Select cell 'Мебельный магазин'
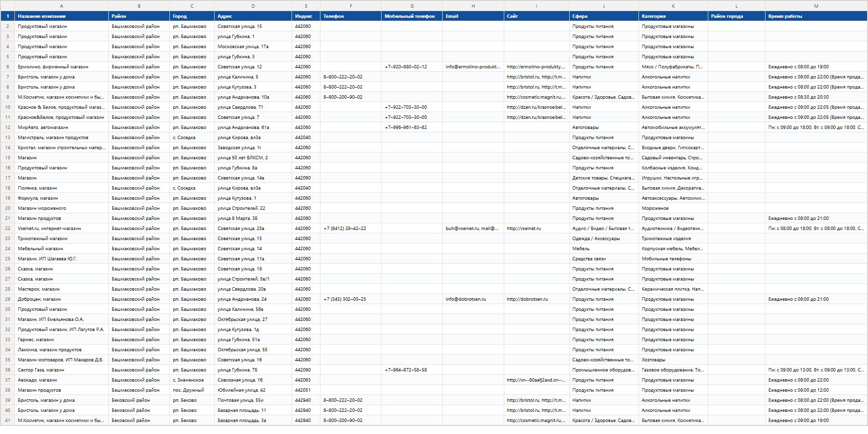This screenshot has height=434, width=868. 62,249
